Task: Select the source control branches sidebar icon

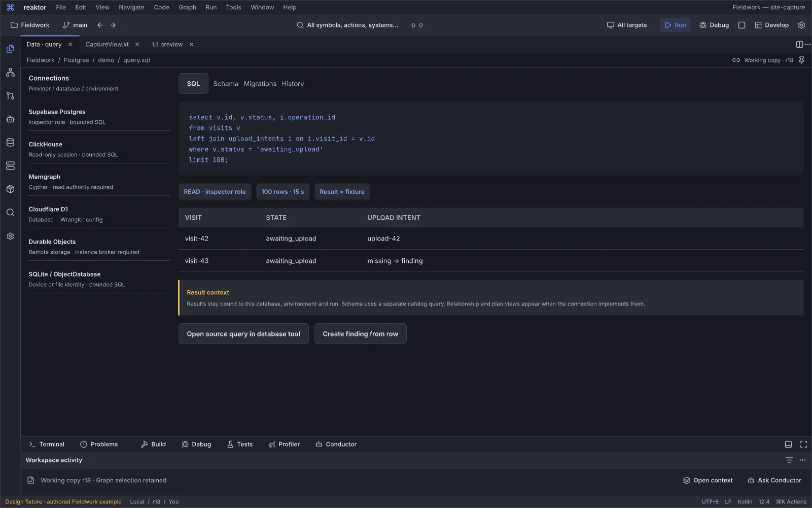Action: click(x=10, y=96)
